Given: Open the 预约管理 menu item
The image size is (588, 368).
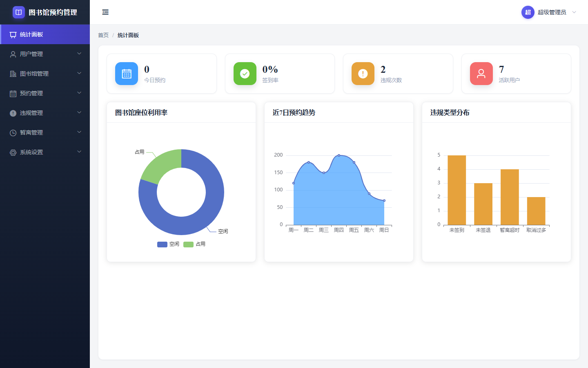Looking at the screenshot, I should click(x=45, y=93).
